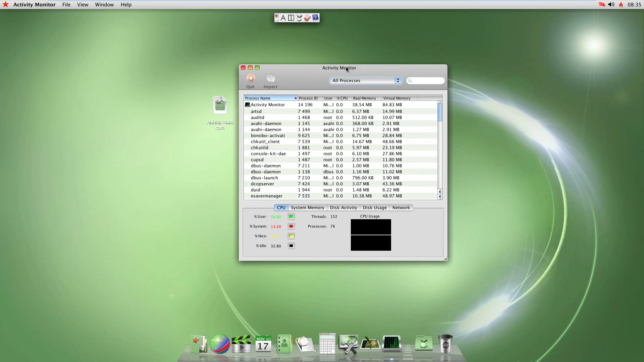Select the Activity Monitor process row
644x362 pixels.
pos(341,105)
